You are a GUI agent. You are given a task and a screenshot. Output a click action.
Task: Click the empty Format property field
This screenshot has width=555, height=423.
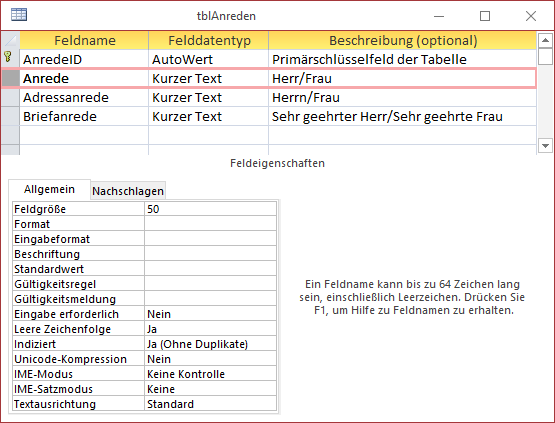point(210,224)
